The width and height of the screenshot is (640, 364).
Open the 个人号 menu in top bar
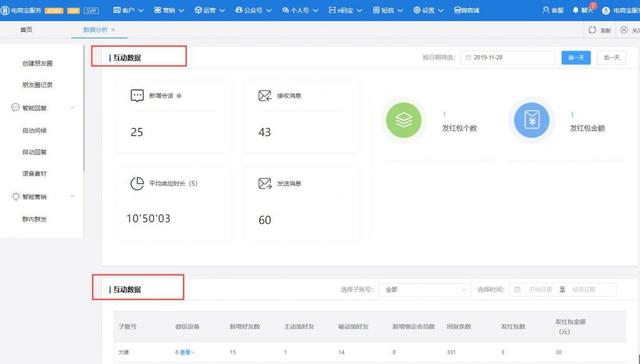300,10
